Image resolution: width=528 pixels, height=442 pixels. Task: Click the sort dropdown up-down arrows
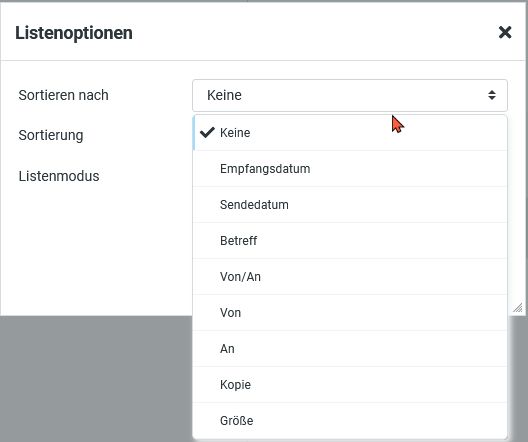coord(492,95)
